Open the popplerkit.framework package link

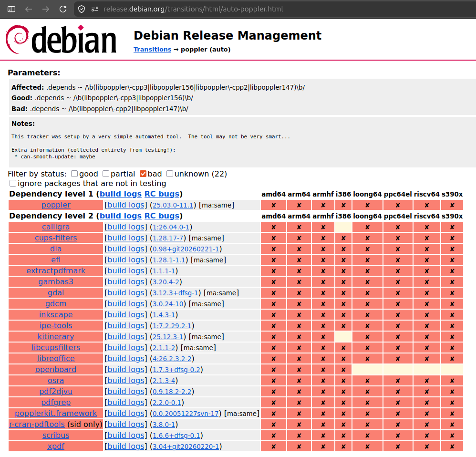click(56, 413)
